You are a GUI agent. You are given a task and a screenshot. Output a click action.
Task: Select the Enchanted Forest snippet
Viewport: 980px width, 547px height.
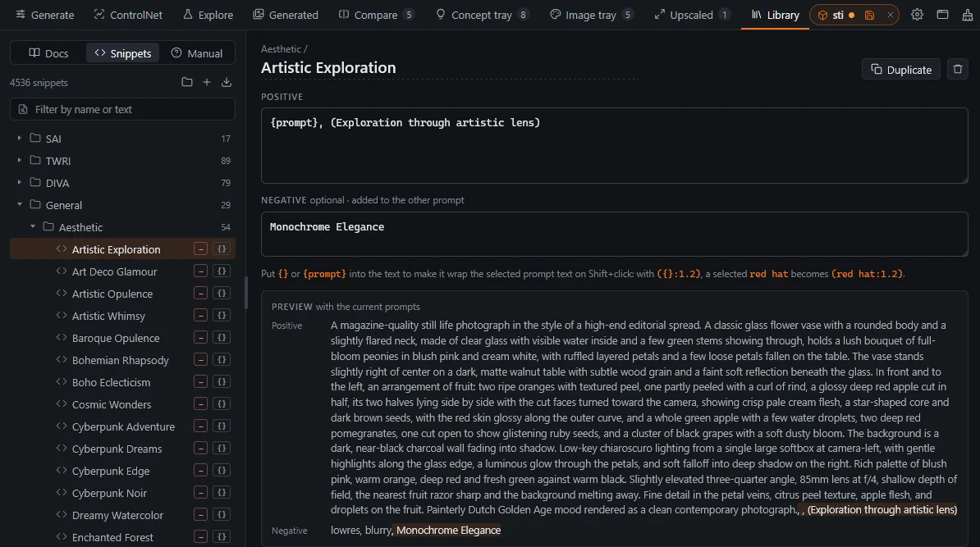(122, 537)
